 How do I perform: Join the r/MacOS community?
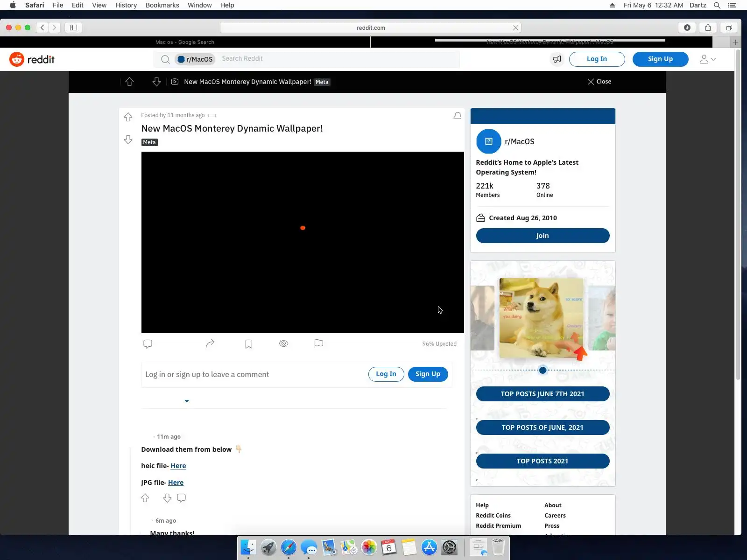pyautogui.click(x=543, y=236)
